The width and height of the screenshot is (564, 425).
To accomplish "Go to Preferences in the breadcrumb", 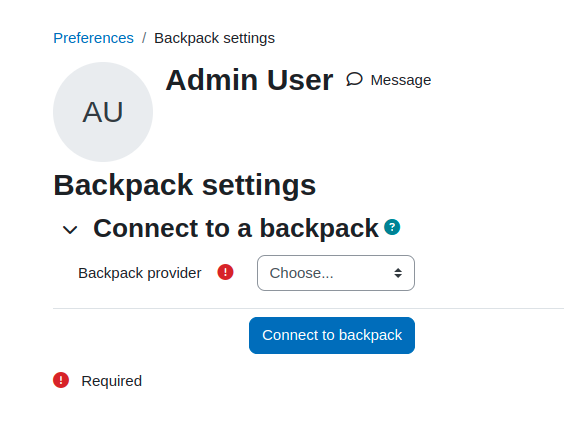I will click(94, 38).
